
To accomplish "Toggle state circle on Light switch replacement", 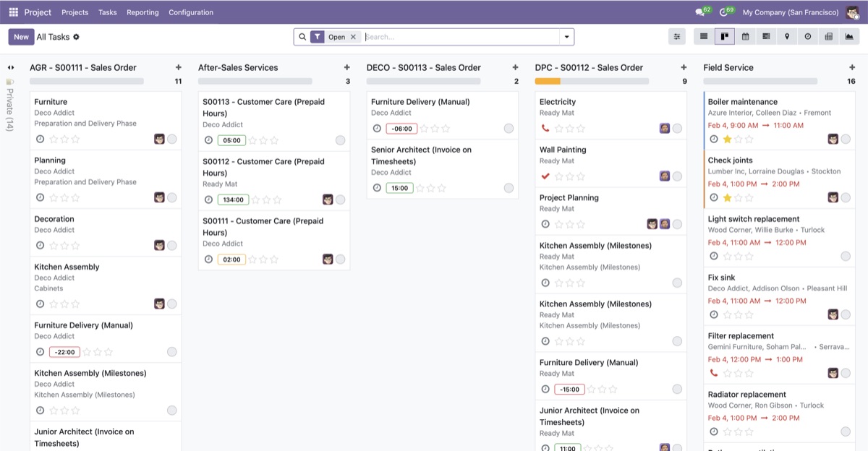I will (846, 256).
